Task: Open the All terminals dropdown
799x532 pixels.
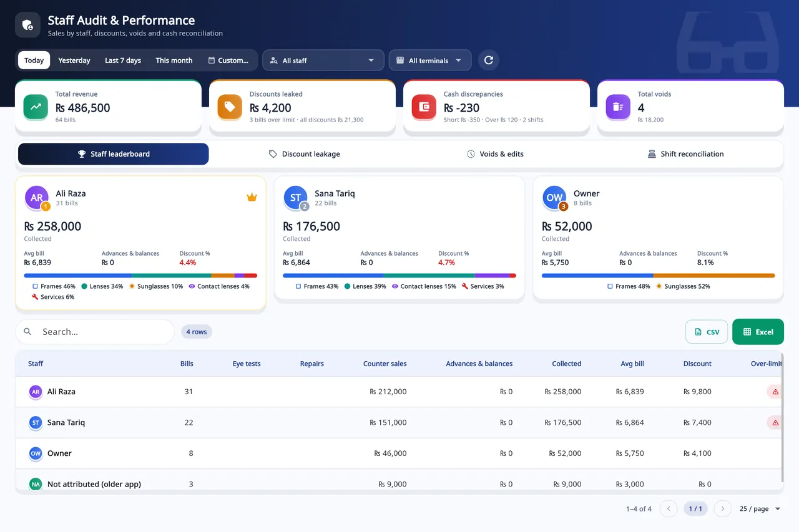Action: click(430, 60)
